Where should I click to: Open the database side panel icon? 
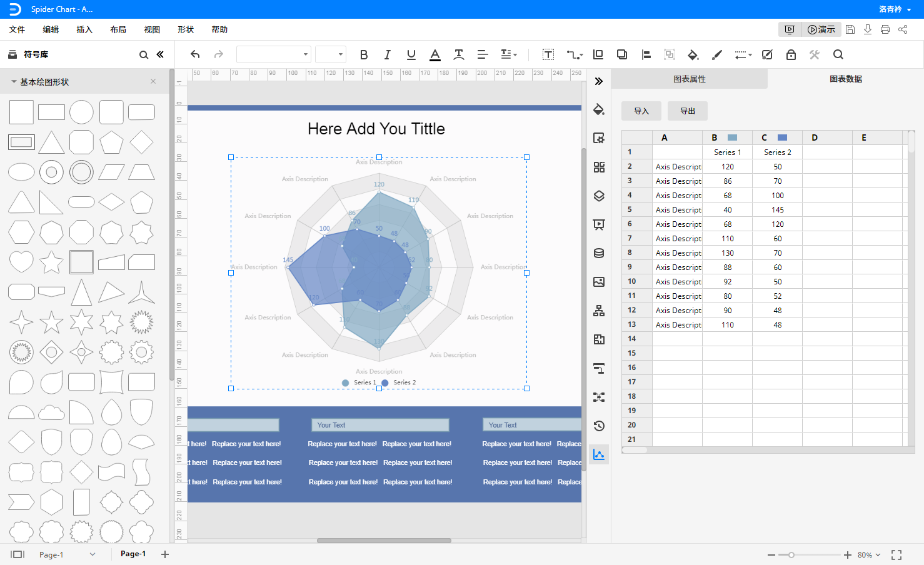point(598,253)
